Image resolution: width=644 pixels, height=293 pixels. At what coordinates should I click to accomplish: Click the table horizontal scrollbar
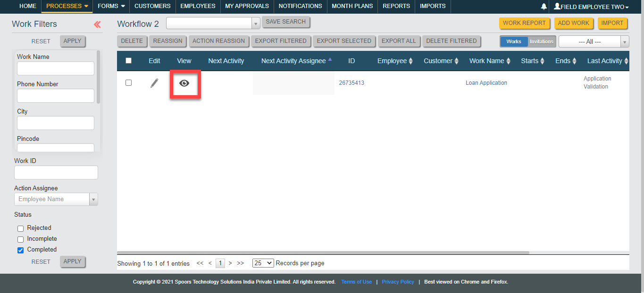[x=323, y=252]
